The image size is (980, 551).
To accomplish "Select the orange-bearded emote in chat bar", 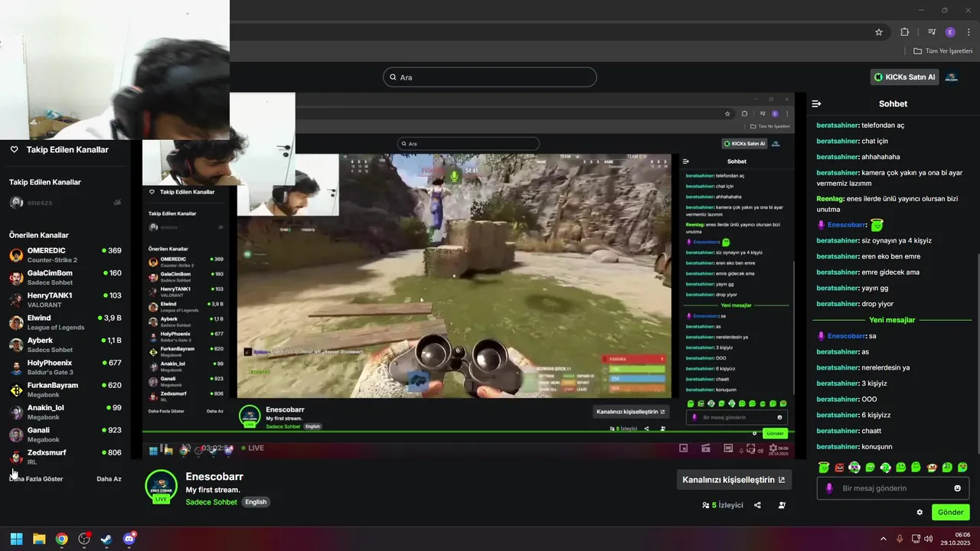I will pos(932,468).
